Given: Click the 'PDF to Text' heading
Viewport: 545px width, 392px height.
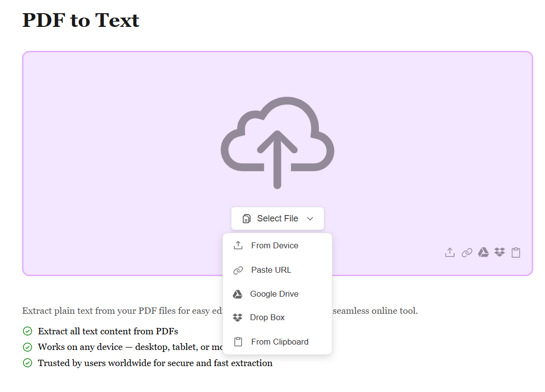Looking at the screenshot, I should 81,20.
